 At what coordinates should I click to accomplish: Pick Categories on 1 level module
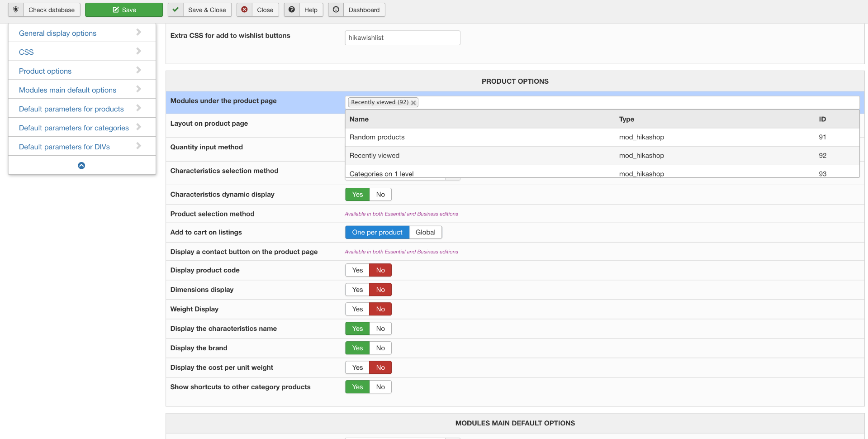click(x=382, y=173)
